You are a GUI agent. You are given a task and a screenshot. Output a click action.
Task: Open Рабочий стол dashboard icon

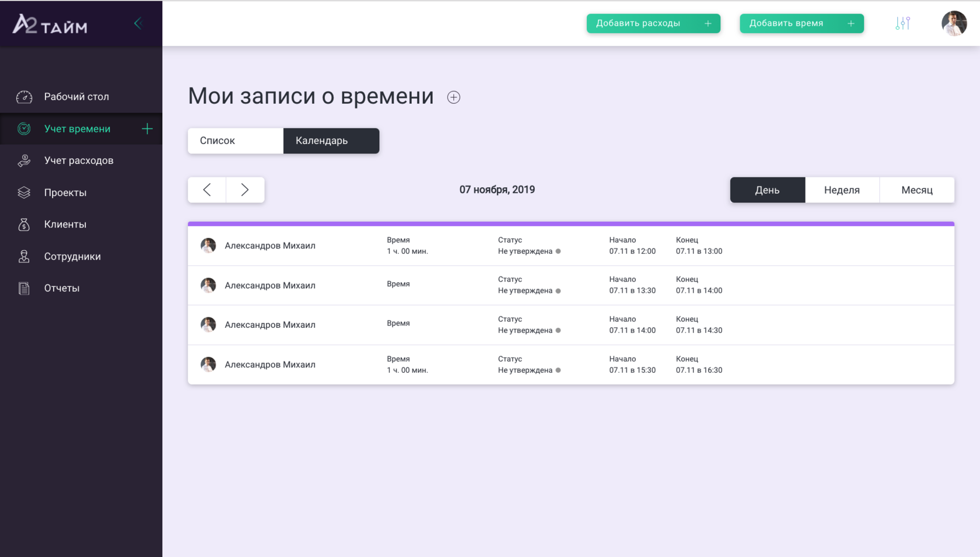pos(24,97)
